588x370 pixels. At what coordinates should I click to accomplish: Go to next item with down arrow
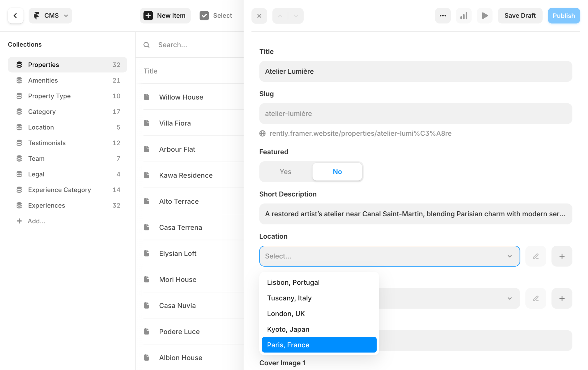click(296, 16)
